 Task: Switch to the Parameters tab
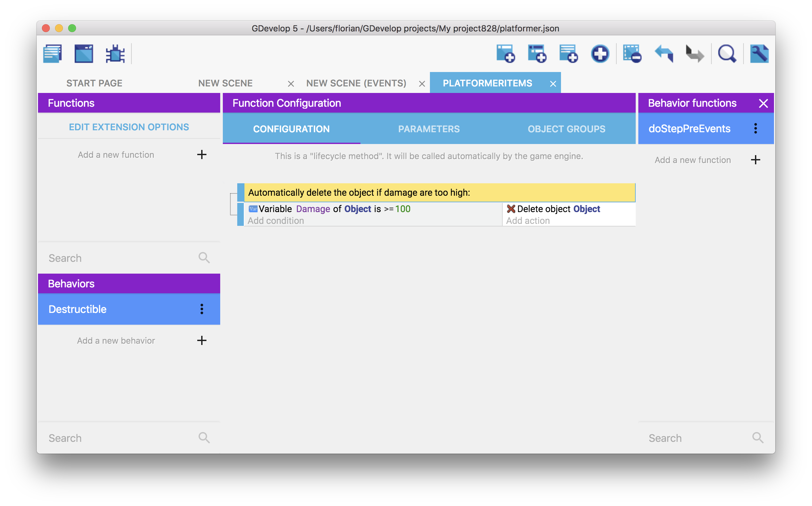click(x=429, y=129)
